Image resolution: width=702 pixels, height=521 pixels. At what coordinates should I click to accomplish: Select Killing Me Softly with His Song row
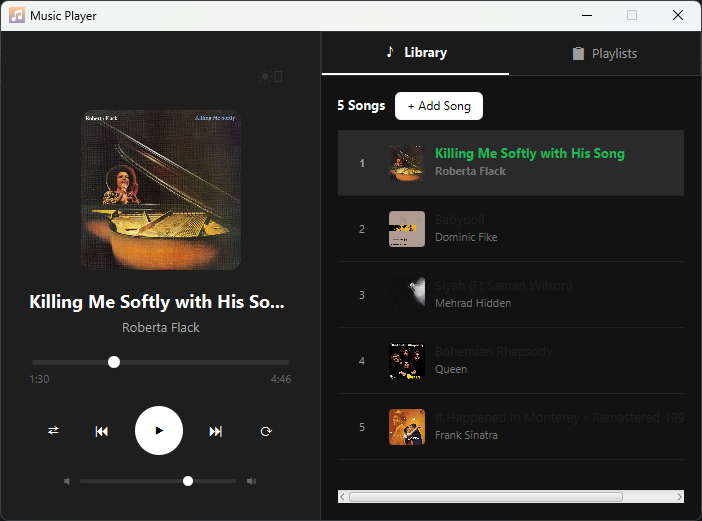click(511, 163)
